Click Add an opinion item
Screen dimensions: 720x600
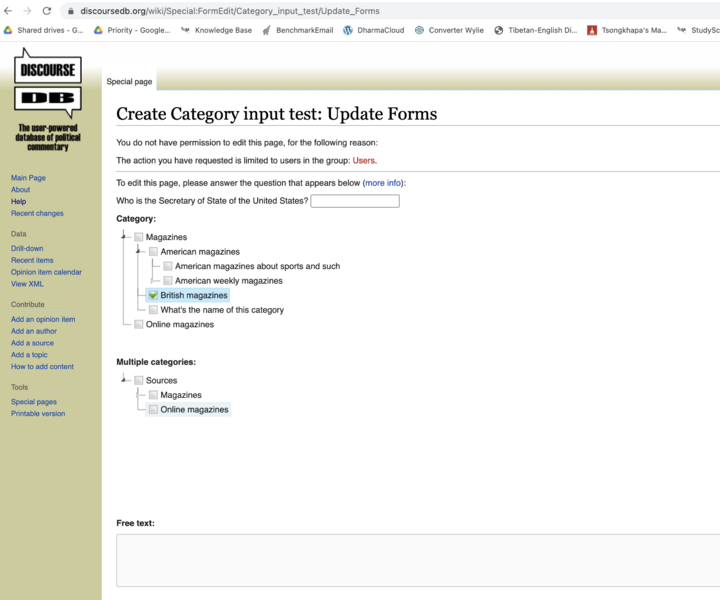[x=43, y=319]
